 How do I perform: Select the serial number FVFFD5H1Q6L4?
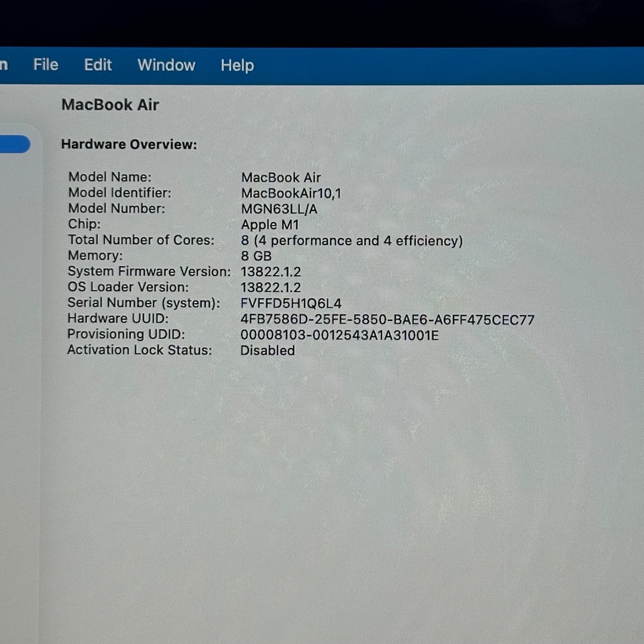(291, 303)
